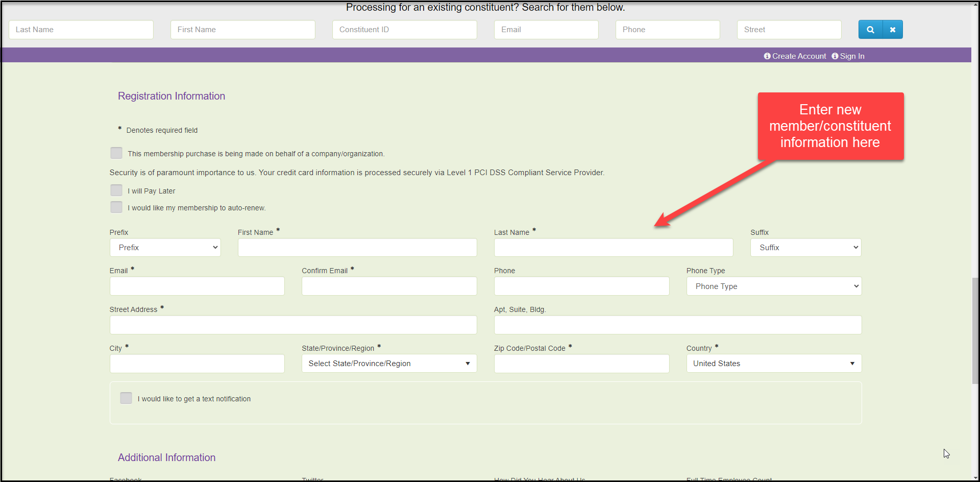Expand the Phone Type dropdown
Screen dimensions: 980x482
[774, 286]
